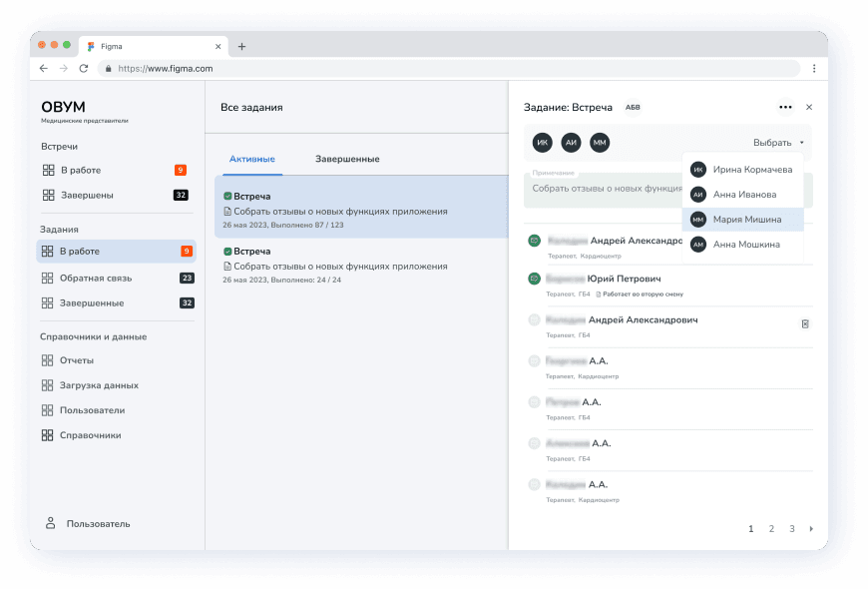Open a new browser tab
The image size is (868, 589).
coord(241,47)
